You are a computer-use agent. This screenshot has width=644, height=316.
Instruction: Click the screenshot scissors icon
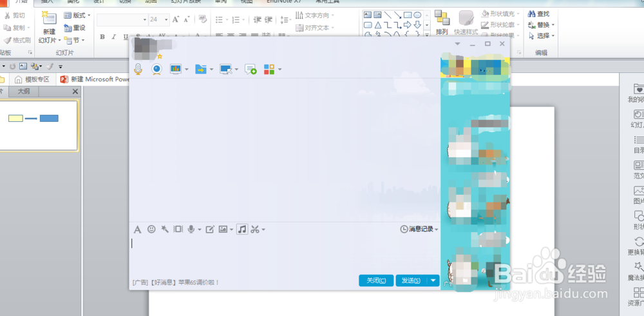point(255,229)
